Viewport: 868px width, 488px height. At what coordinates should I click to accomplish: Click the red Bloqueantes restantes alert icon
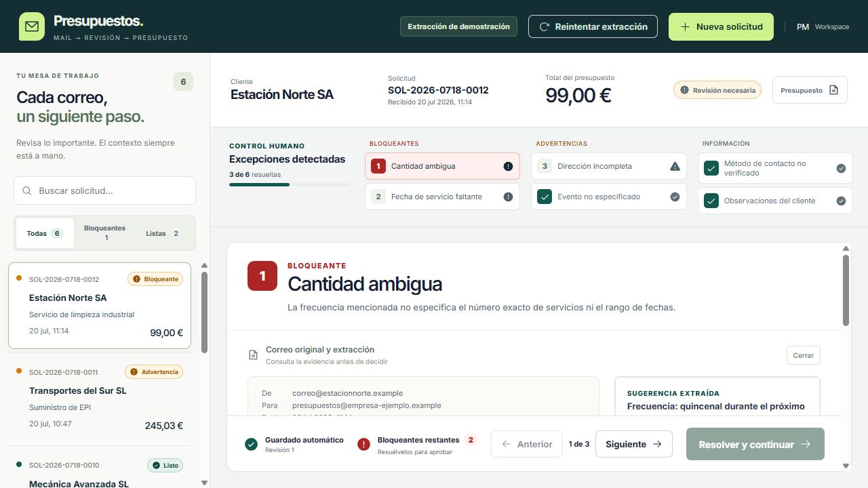(364, 445)
